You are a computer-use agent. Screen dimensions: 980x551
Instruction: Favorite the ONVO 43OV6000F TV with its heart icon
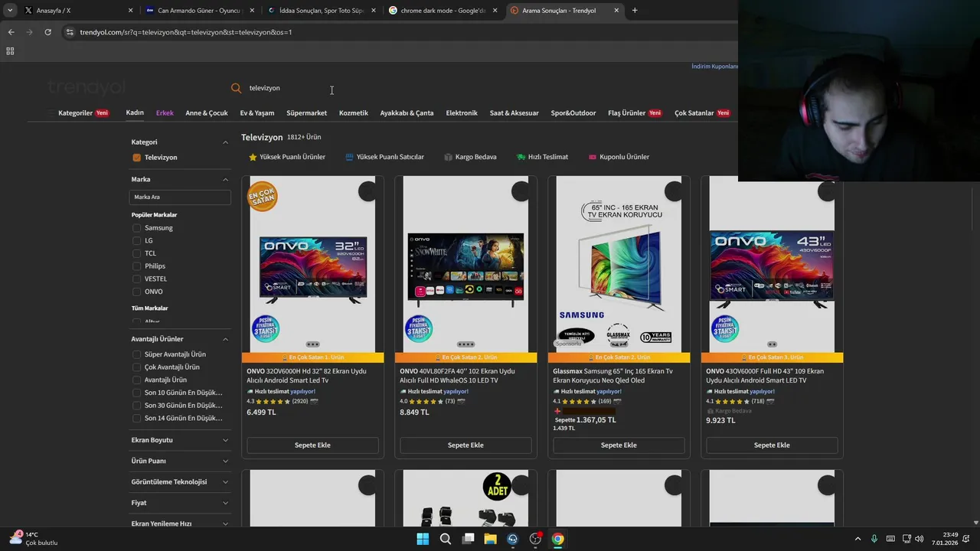pyautogui.click(x=827, y=191)
